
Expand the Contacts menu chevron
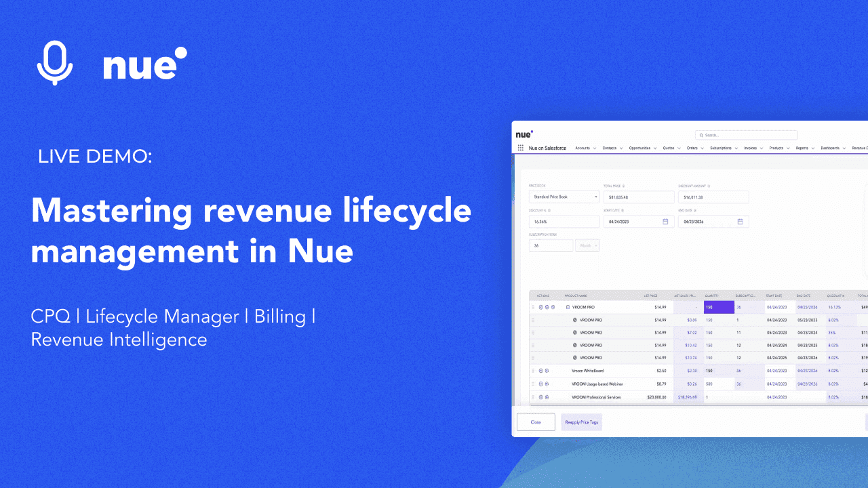621,148
